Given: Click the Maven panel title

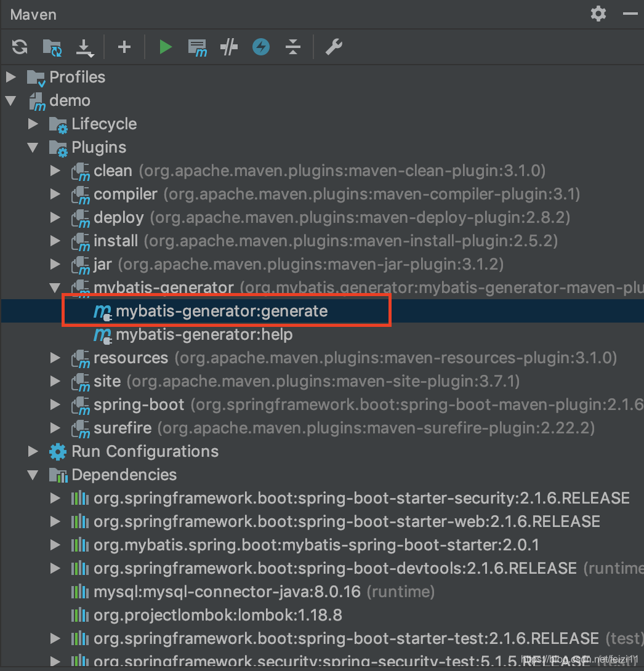Looking at the screenshot, I should click(33, 15).
